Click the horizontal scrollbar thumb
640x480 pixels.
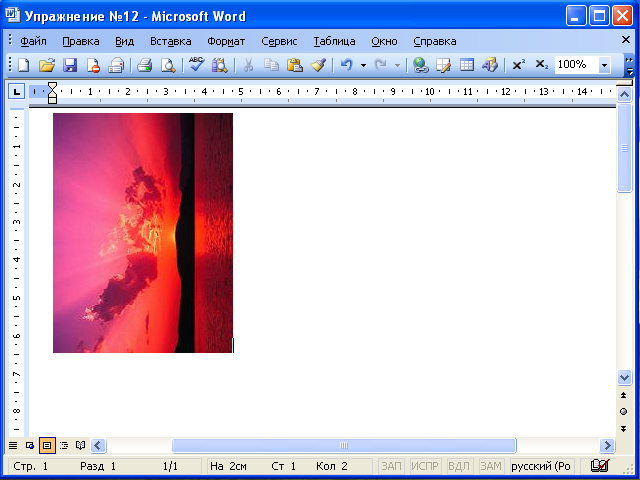coord(344,445)
